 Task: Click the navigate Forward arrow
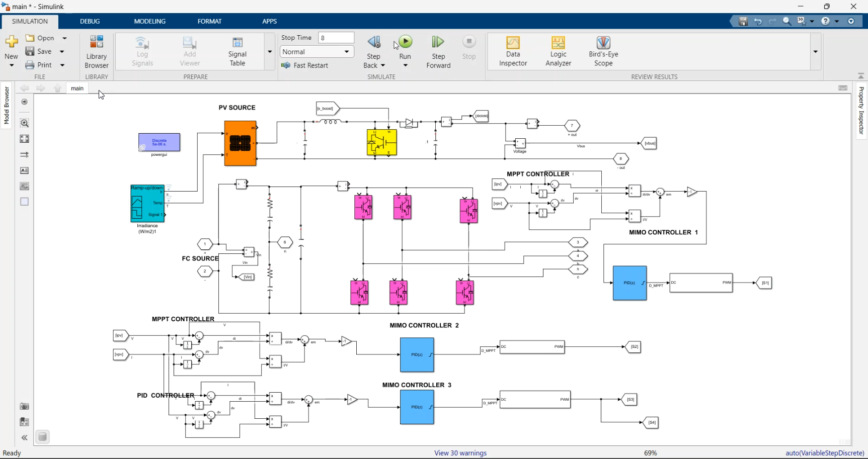click(x=41, y=88)
